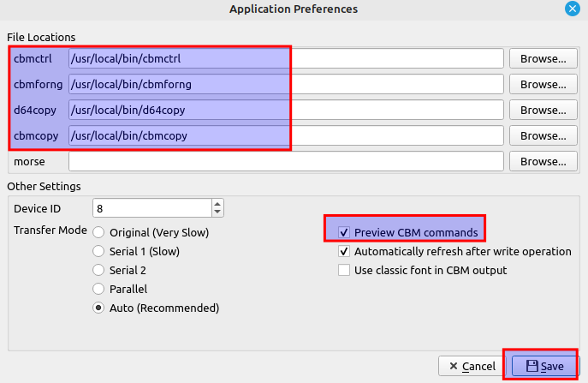Decrease Device ID with down arrow

tap(217, 212)
